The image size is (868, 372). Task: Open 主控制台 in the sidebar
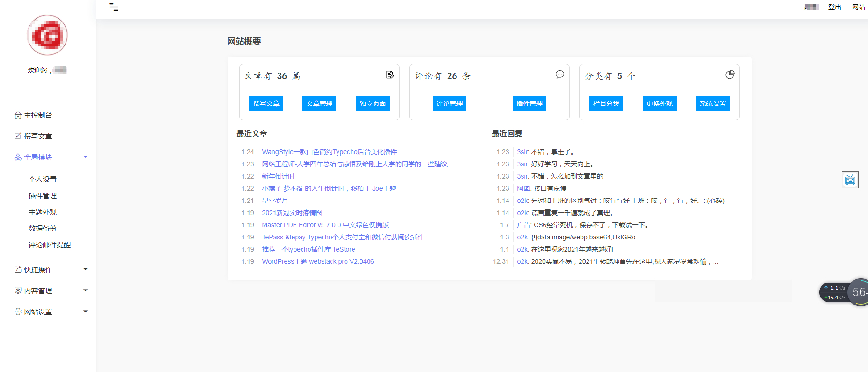[38, 115]
